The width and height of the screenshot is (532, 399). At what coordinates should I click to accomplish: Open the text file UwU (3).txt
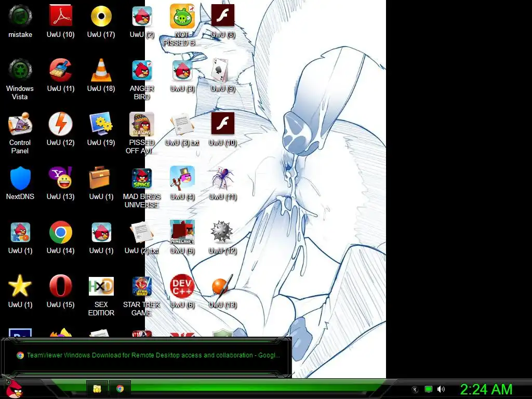click(182, 129)
